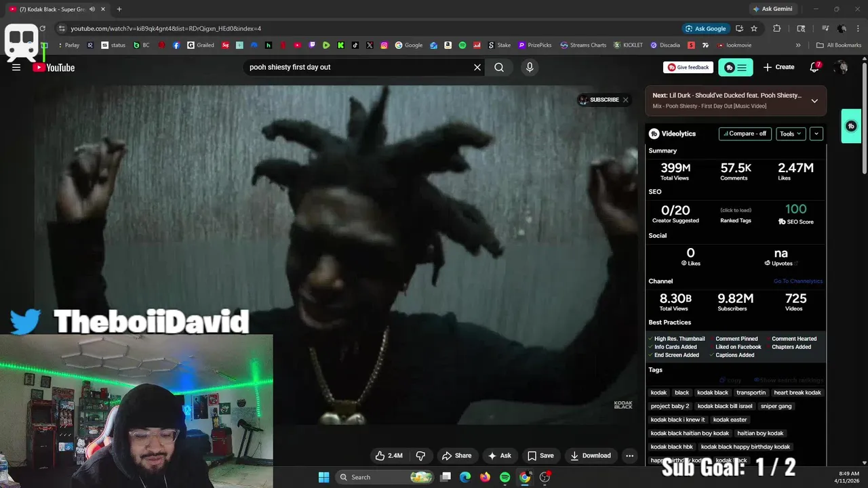Open the Ask AI button
The image size is (868, 488).
(x=500, y=455)
